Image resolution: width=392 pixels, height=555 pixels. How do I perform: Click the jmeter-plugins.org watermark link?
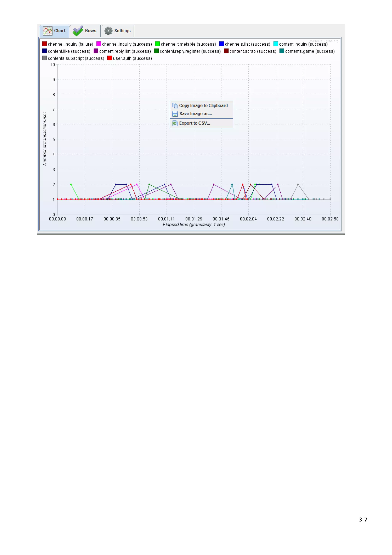(323, 41)
